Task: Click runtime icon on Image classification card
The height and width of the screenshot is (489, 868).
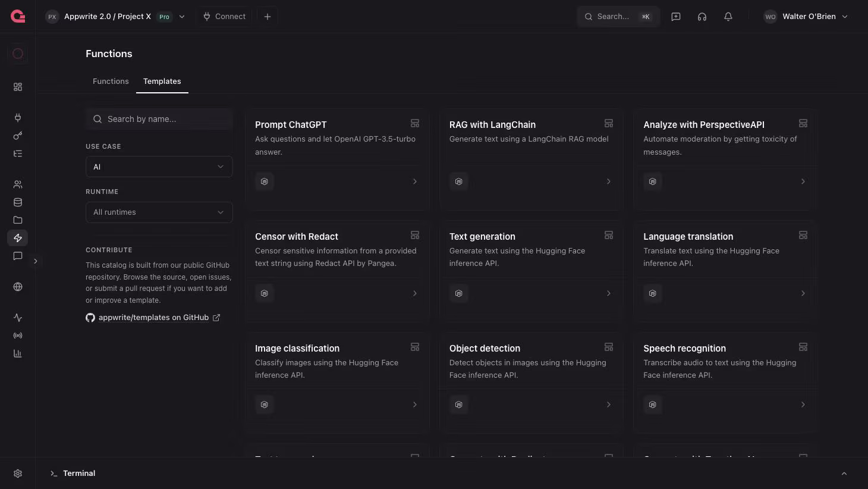Action: [x=265, y=405]
